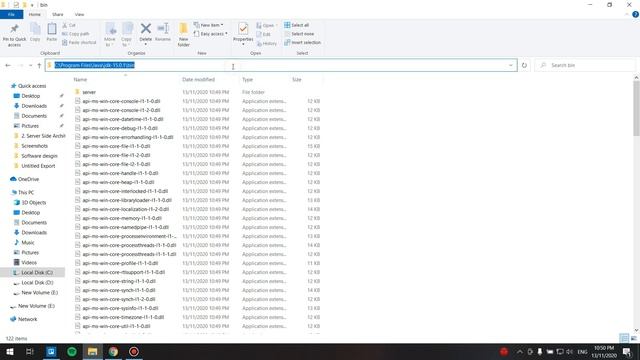Click the Delete red X icon

tap(146, 29)
